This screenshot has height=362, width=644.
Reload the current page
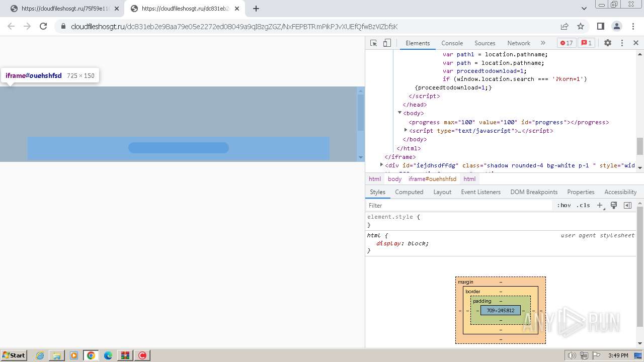click(x=43, y=26)
